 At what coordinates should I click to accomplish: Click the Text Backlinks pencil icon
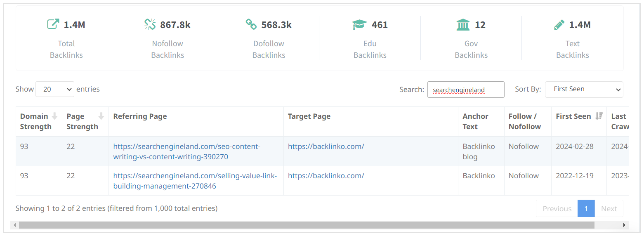tap(559, 25)
